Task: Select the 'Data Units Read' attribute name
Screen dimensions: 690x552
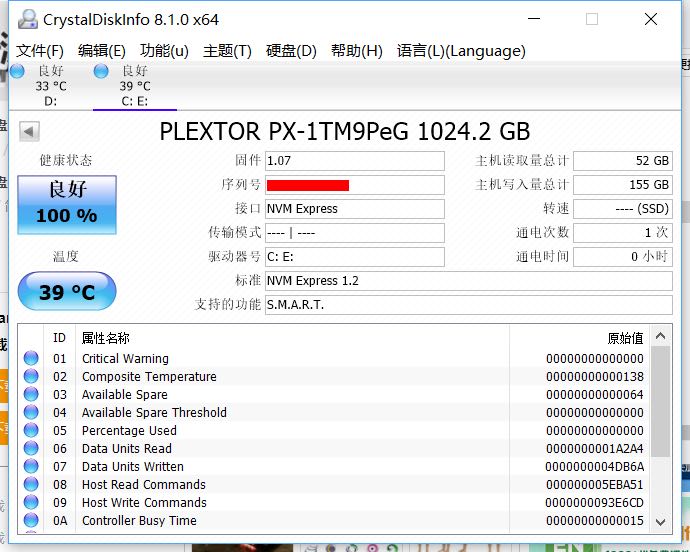Action: (127, 449)
